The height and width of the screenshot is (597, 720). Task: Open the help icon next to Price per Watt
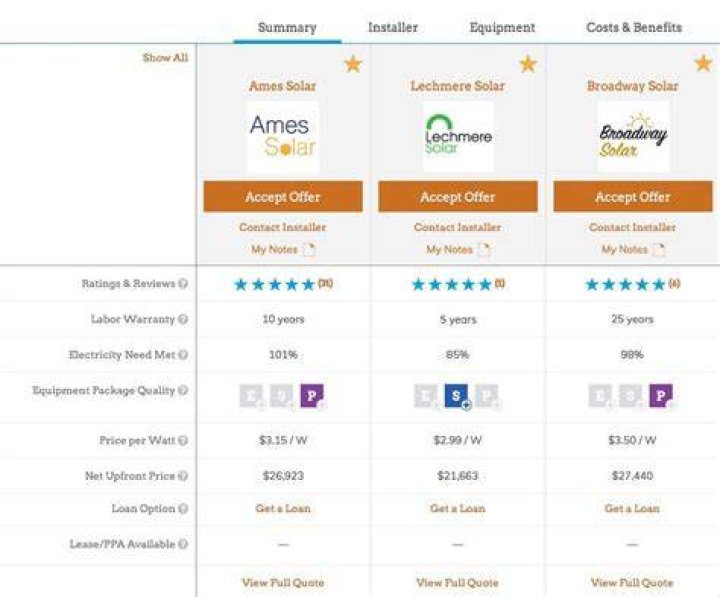coord(183,440)
